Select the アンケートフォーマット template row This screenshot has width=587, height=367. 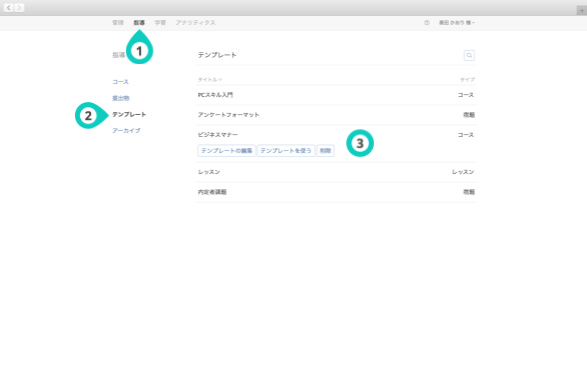pyautogui.click(x=336, y=115)
